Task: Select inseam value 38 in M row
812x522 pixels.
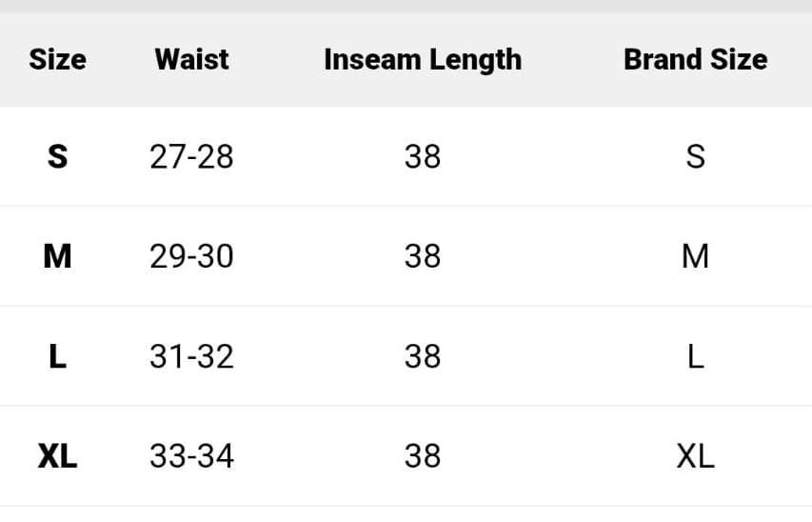Action: pos(423,256)
